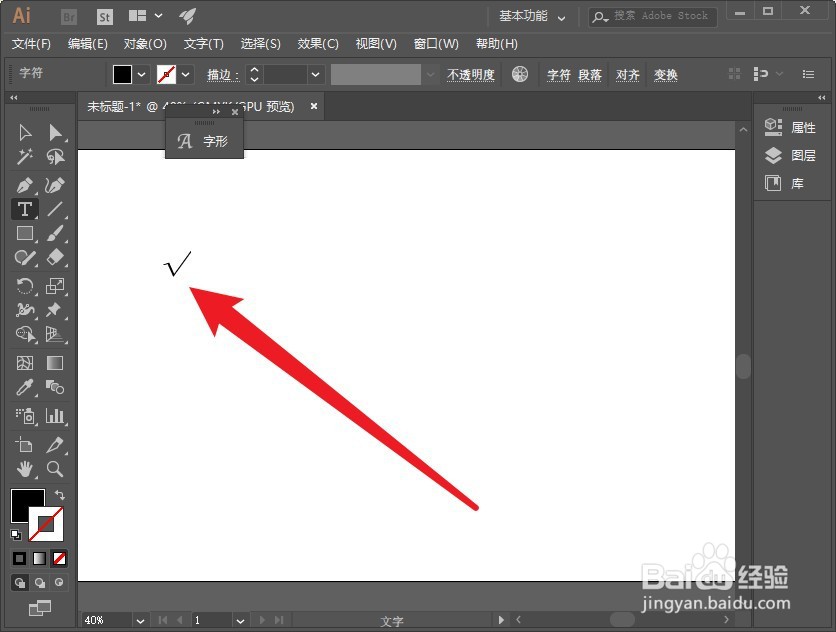The height and width of the screenshot is (632, 836).
Task: Open the 对象(O) menu
Action: 145,44
